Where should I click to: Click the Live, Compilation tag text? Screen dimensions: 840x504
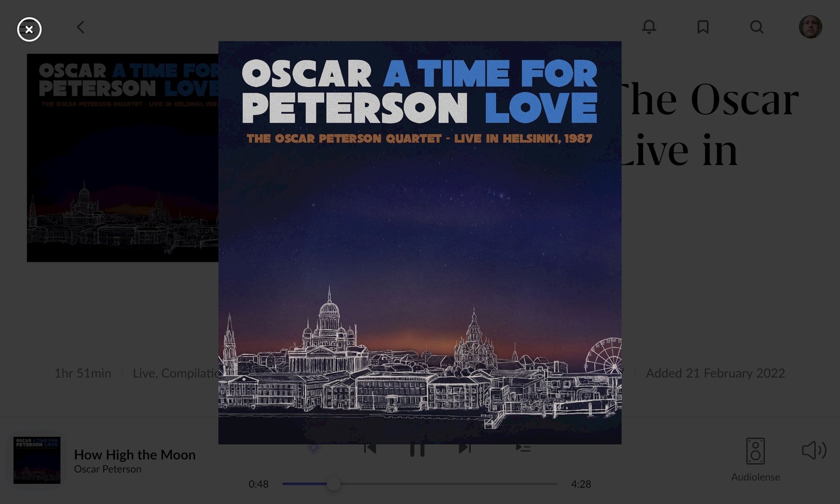(176, 373)
